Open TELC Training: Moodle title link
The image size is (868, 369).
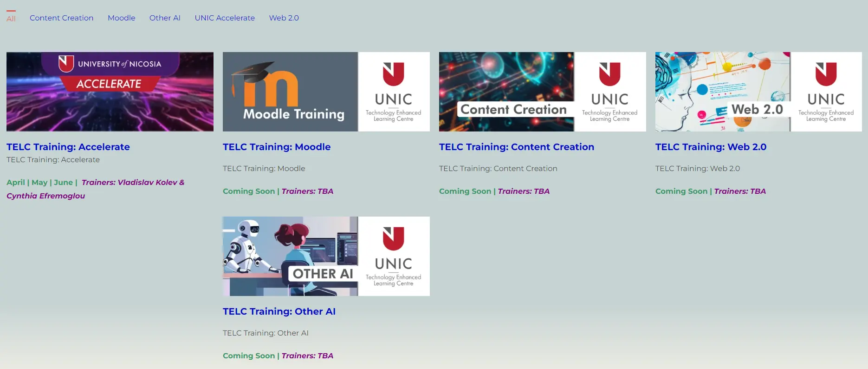point(277,147)
